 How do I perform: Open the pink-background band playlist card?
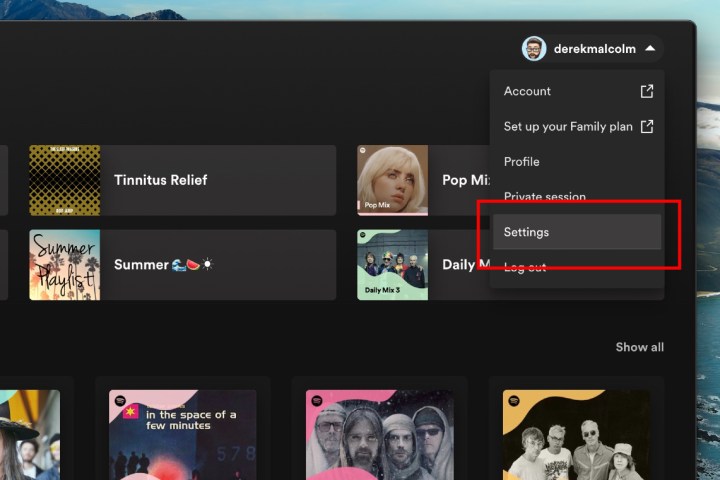(x=379, y=434)
